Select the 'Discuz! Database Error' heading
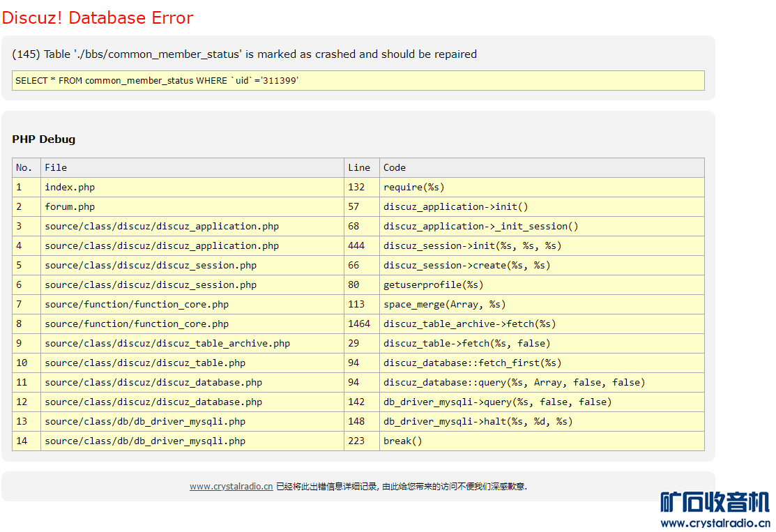The height and width of the screenshot is (532, 776). pos(98,18)
